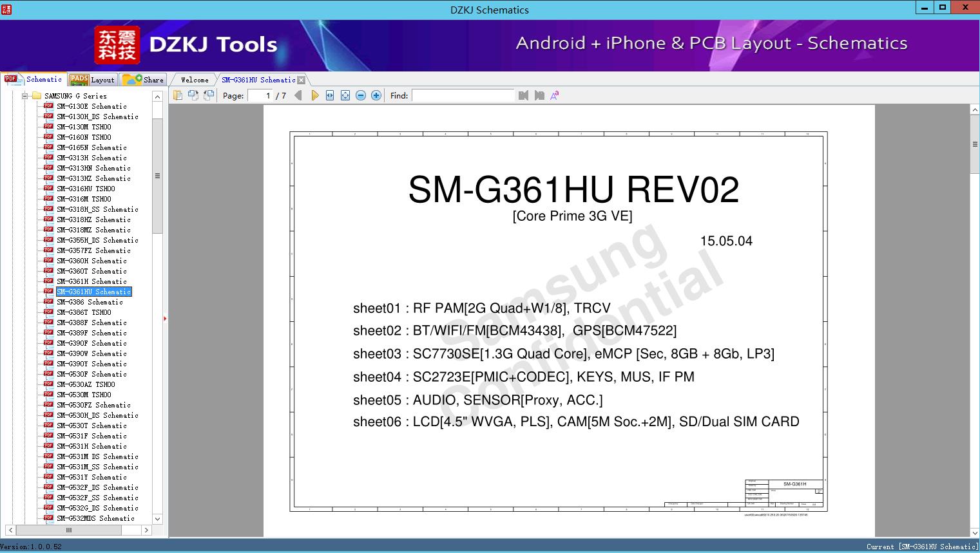This screenshot has width=980, height=553.
Task: Click the PDF icon beside SM-G316HU TSHOO
Action: point(48,189)
